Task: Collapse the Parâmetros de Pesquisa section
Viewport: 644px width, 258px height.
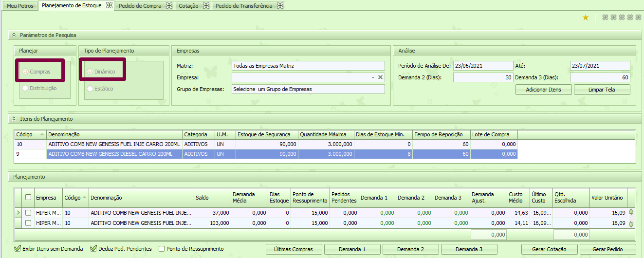Action: coord(14,35)
